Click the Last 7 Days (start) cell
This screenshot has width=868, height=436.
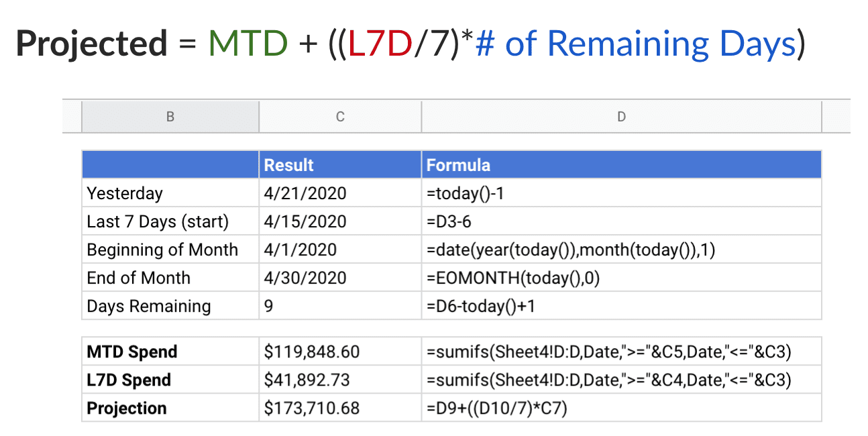pos(170,221)
